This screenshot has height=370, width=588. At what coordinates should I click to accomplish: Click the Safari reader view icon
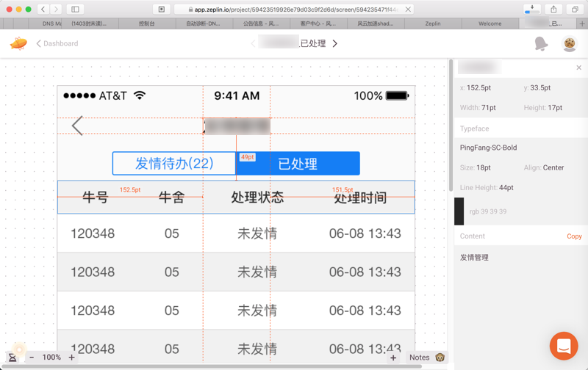click(161, 10)
